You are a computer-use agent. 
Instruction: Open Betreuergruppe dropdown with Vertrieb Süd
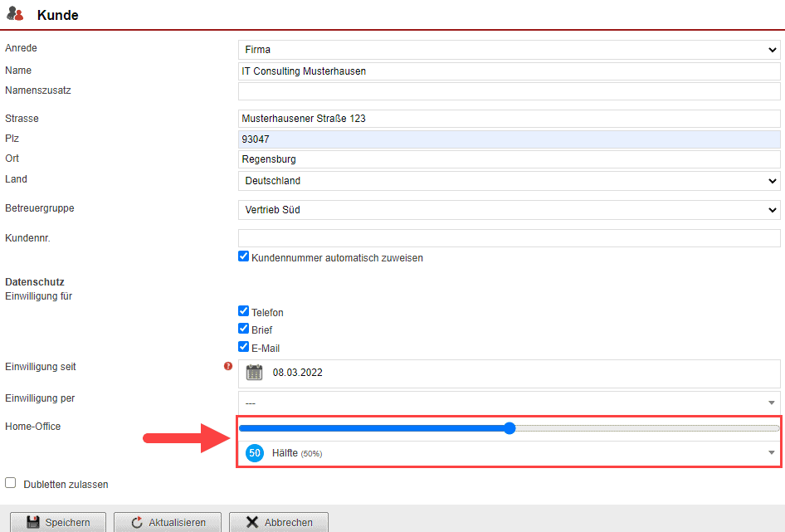[x=508, y=210]
